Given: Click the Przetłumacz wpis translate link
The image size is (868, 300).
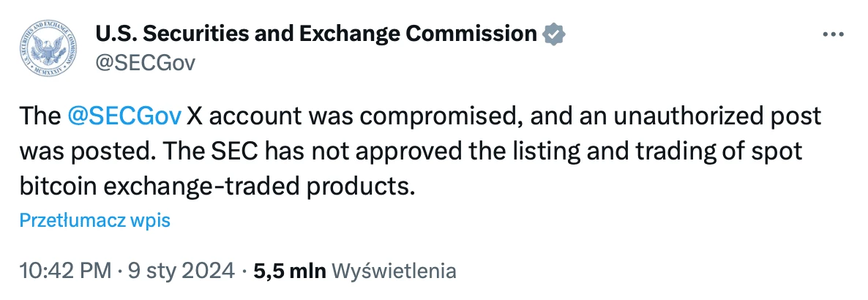Looking at the screenshot, I should (x=94, y=220).
